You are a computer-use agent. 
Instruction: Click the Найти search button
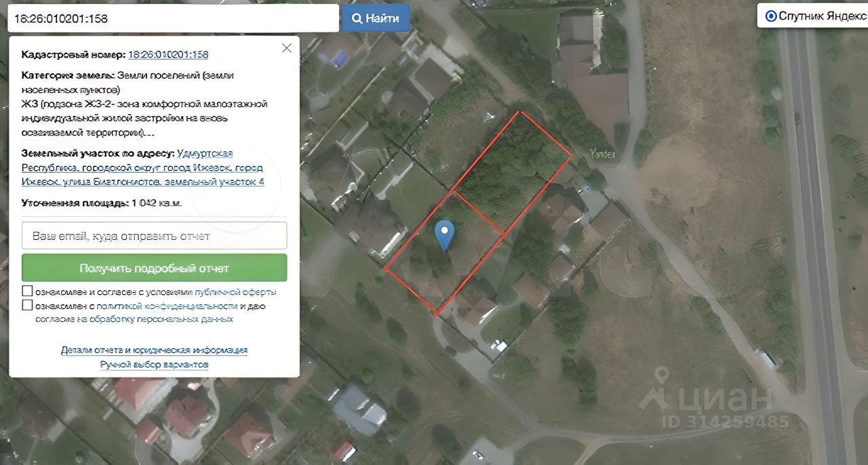click(x=376, y=18)
